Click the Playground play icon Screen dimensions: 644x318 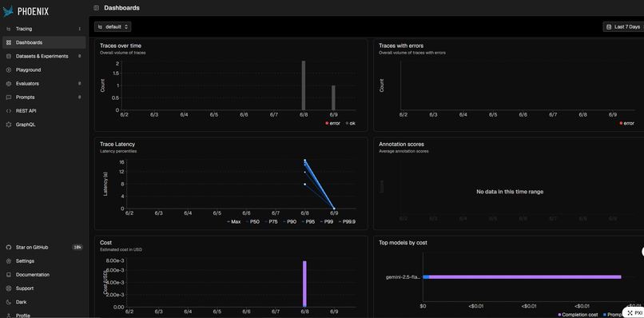coord(9,70)
